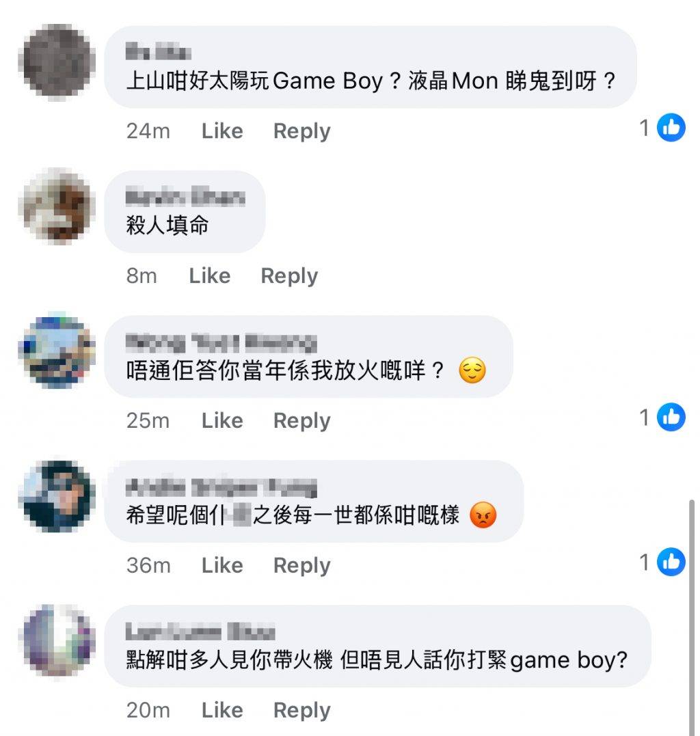700x736 pixels.
Task: Open avatar beside 殺人填命 comment
Action: click(56, 206)
